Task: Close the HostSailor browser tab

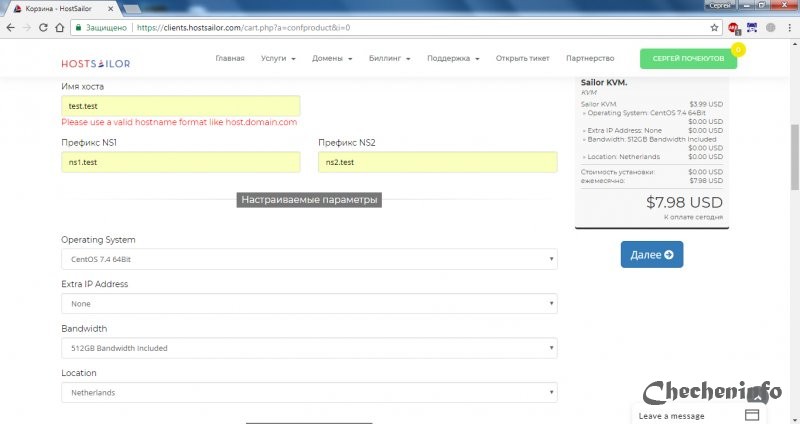Action: click(111, 9)
